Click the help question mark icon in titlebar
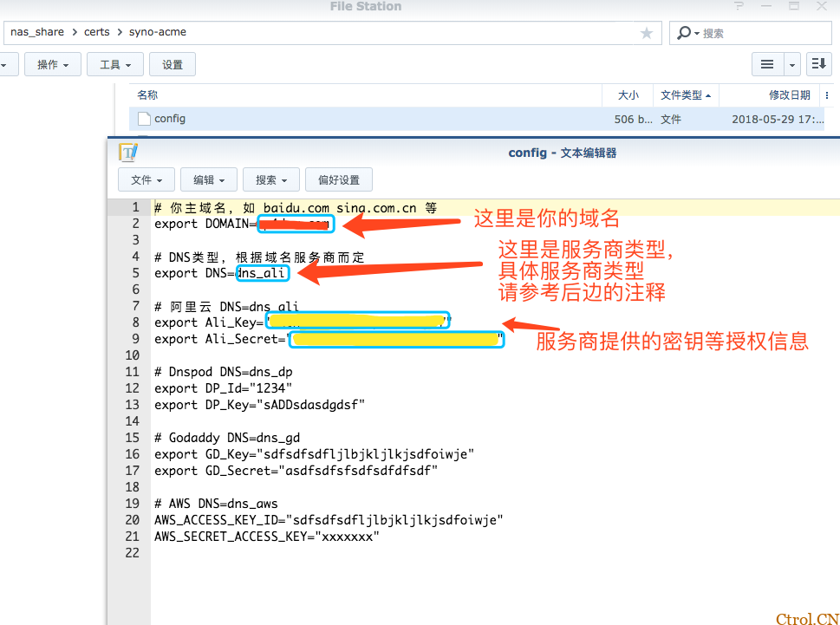The image size is (840, 625). pyautogui.click(x=738, y=6)
